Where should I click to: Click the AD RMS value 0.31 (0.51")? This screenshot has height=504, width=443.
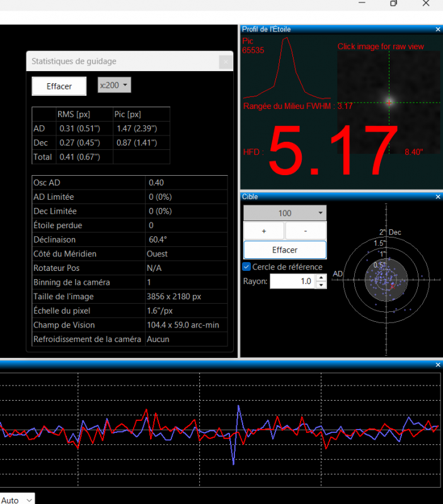pos(80,129)
